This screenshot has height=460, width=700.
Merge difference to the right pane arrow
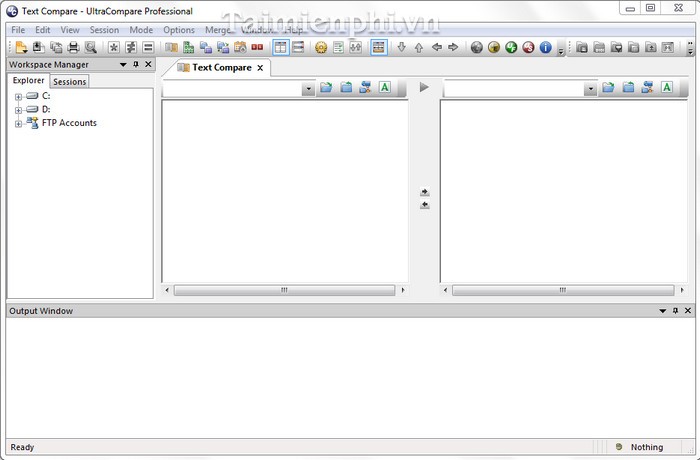[x=424, y=192]
